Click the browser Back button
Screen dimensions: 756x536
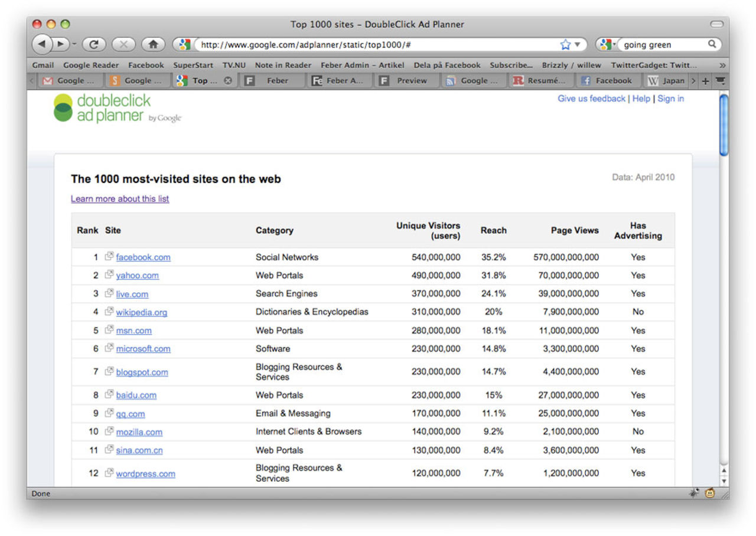coord(43,44)
